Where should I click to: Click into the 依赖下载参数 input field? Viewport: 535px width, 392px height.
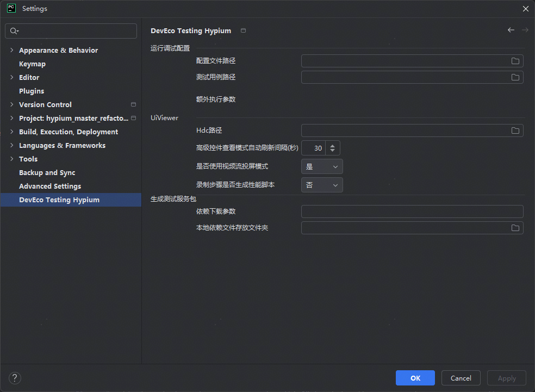click(x=412, y=211)
